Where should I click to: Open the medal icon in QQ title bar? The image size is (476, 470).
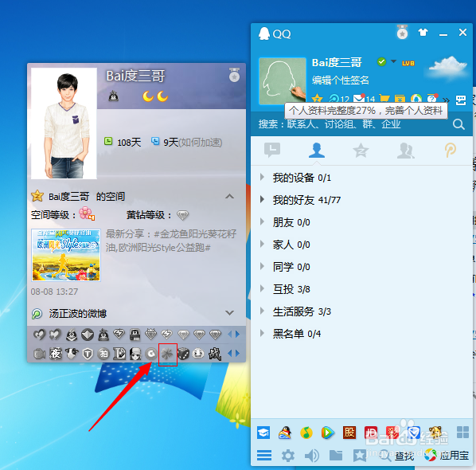(402, 32)
